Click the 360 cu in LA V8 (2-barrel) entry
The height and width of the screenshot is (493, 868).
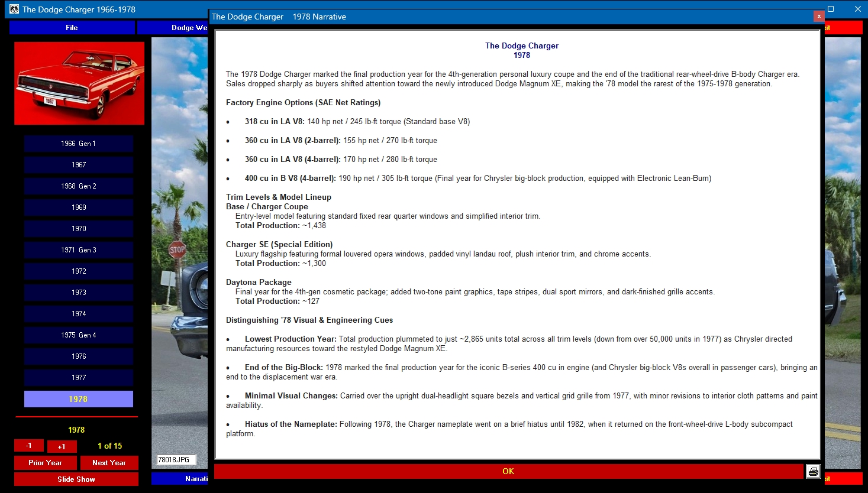[x=341, y=140]
